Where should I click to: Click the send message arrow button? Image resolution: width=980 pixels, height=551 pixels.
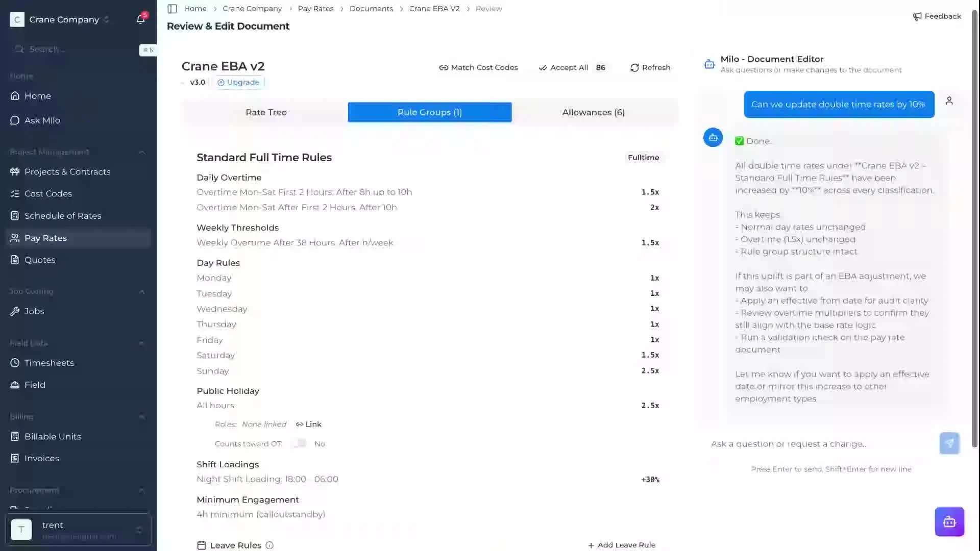(949, 443)
